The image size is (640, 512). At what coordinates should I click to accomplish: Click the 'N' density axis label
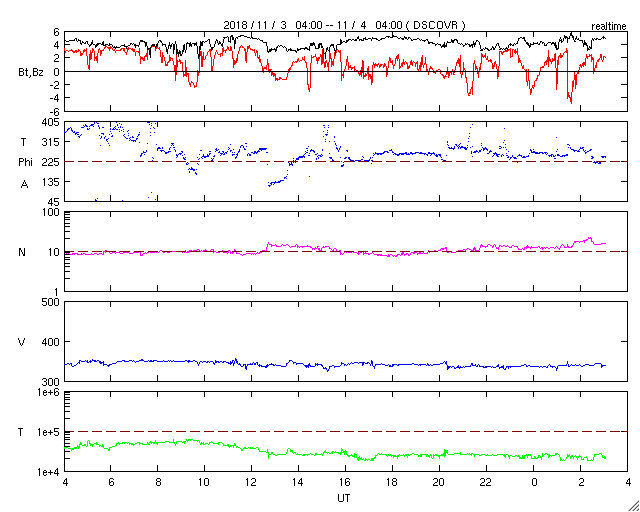(x=22, y=252)
